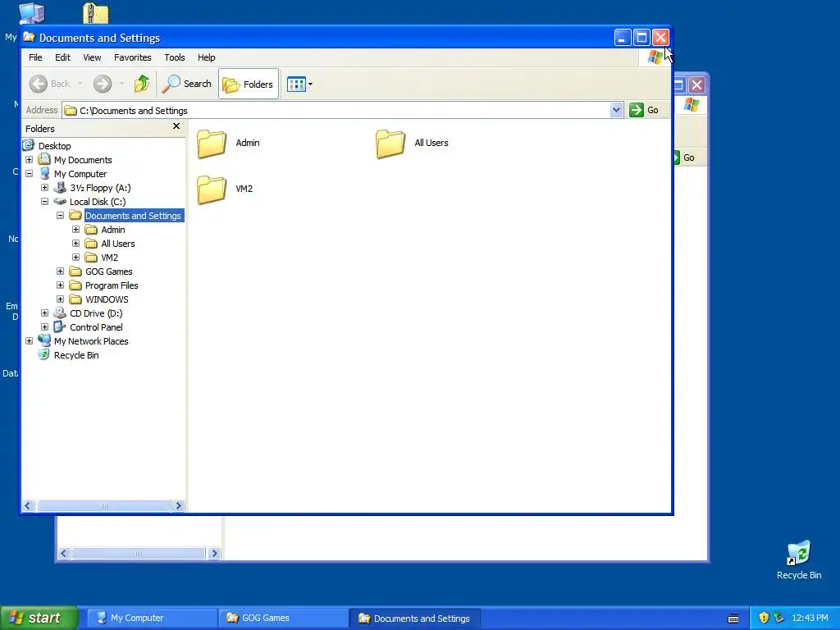Select the floppy drive icon in tree
This screenshot has height=630, width=840.
click(60, 187)
